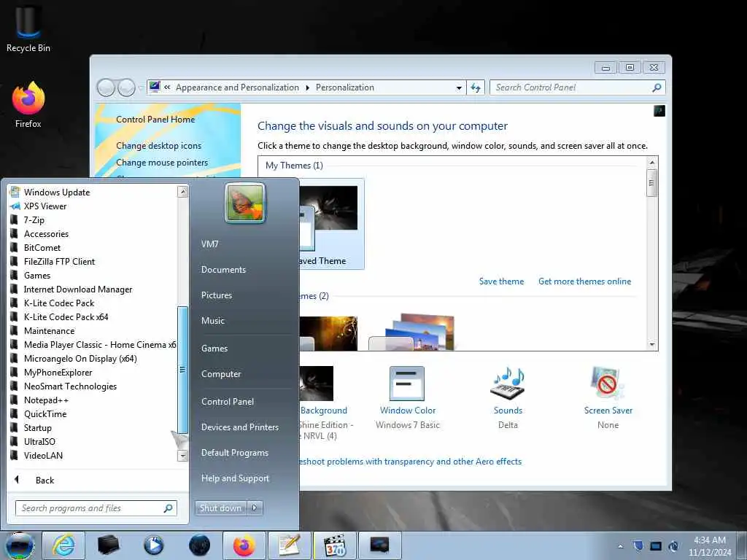Expand the VideoLAN folder
Screen dimensions: 747x560
[x=43, y=455]
